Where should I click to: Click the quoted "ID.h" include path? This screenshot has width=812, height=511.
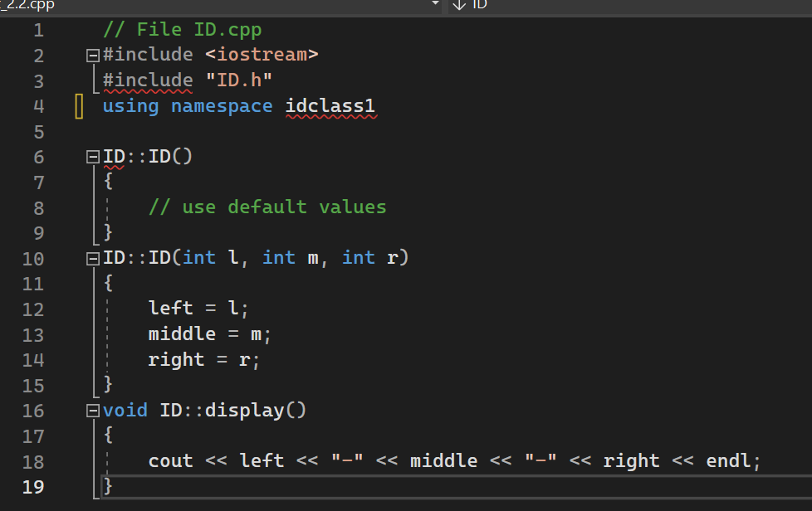click(241, 80)
